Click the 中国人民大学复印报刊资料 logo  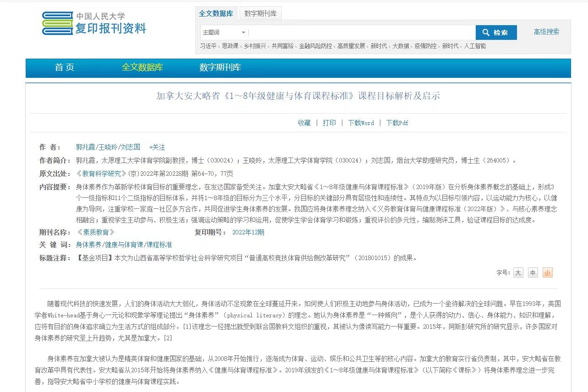[94, 24]
